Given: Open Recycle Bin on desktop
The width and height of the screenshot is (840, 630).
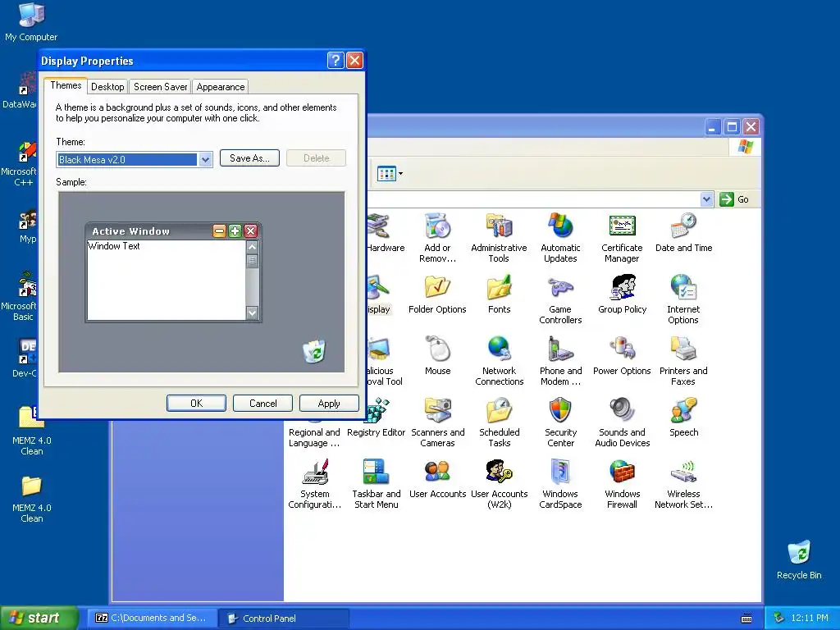Looking at the screenshot, I should (x=799, y=559).
